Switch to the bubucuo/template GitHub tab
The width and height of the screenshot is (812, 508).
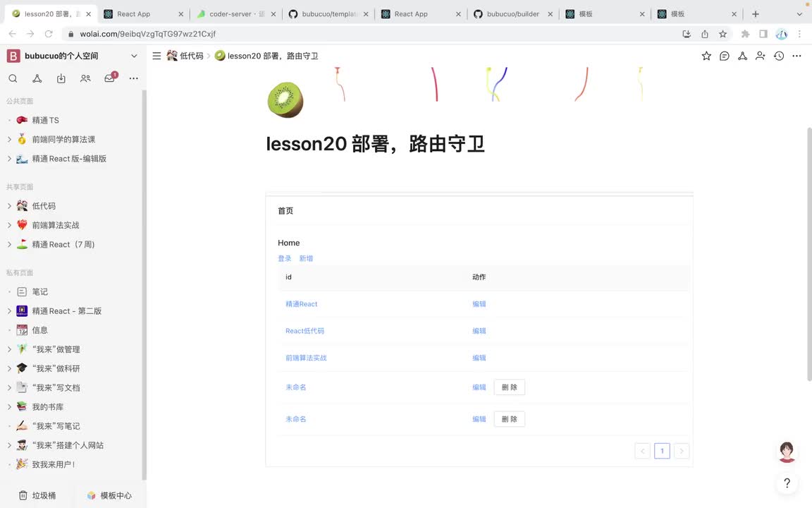coord(329,14)
